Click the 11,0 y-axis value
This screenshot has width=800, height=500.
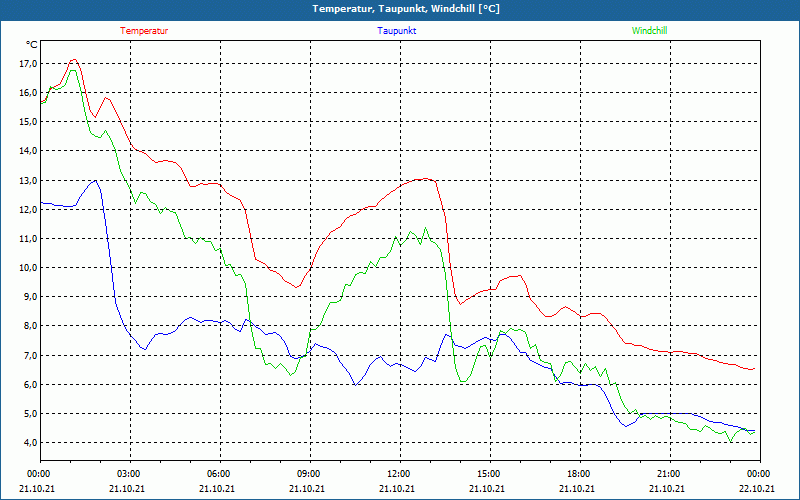point(28,239)
